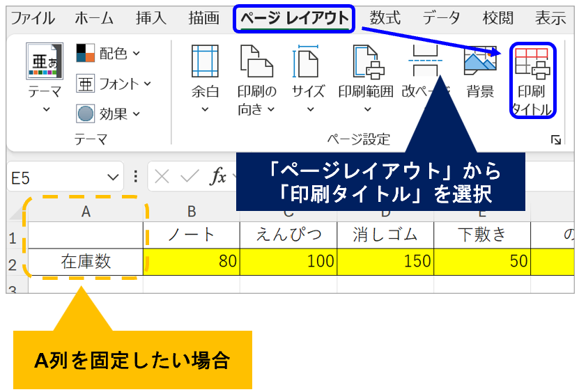Expand the テーマ button dropdown chevron
The height and width of the screenshot is (392, 579).
tap(46, 109)
